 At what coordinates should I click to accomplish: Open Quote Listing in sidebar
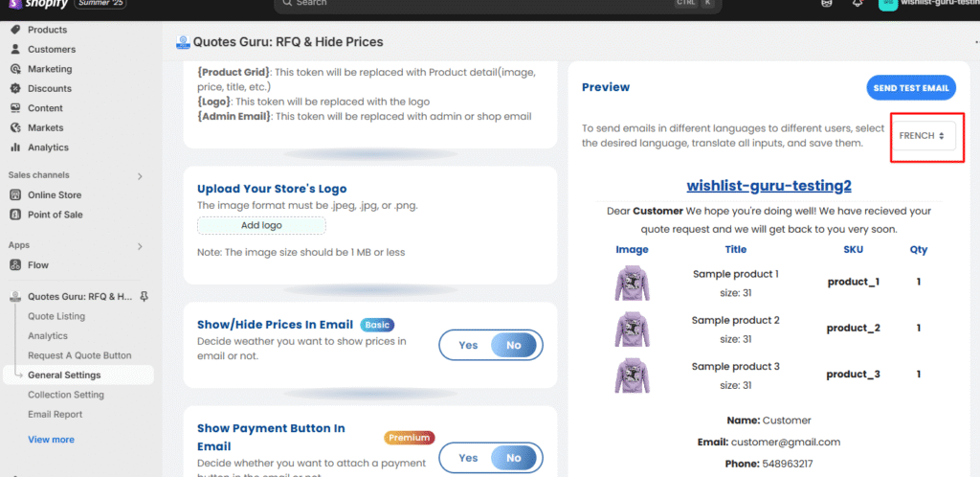[56, 316]
